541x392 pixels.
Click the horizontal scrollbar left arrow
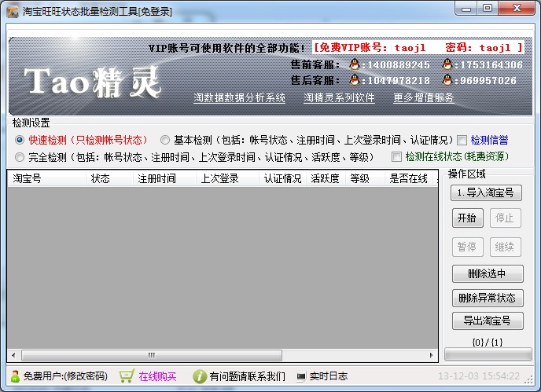tap(13, 355)
